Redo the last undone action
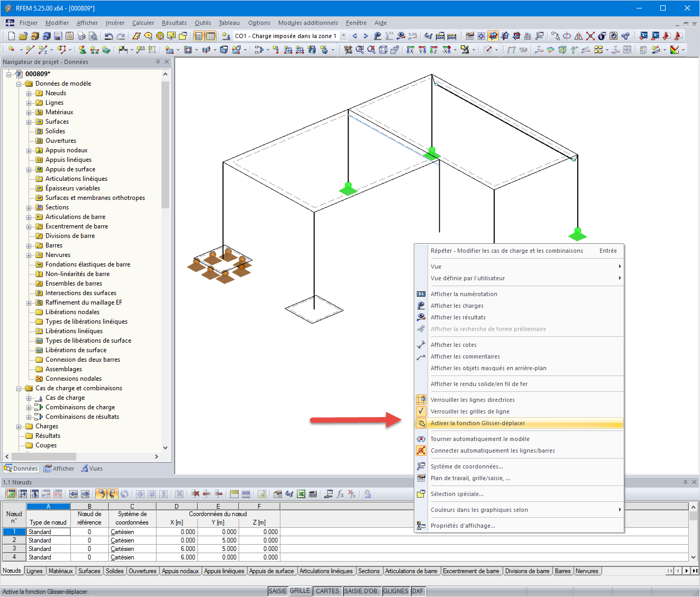The height and width of the screenshot is (597, 700). pyautogui.click(x=121, y=36)
